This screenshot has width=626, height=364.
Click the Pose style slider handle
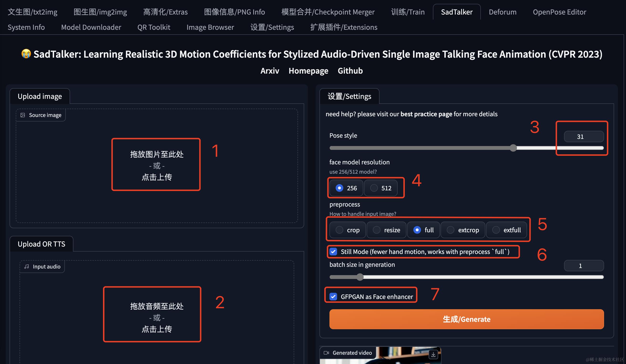[513, 148]
